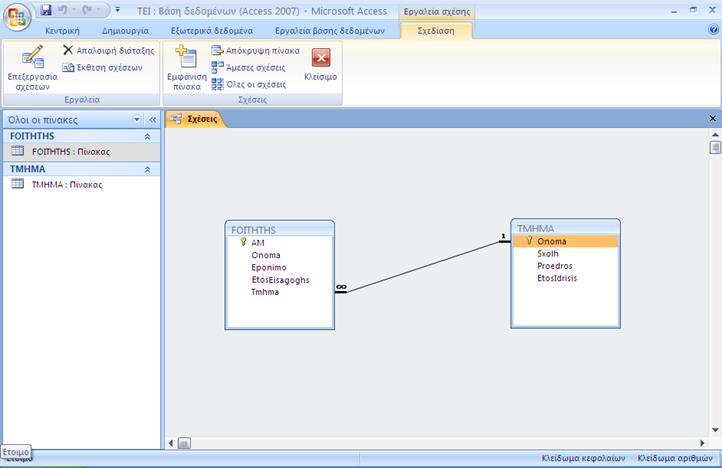
Task: Select the Σχέσεις document tab
Action: 196,119
